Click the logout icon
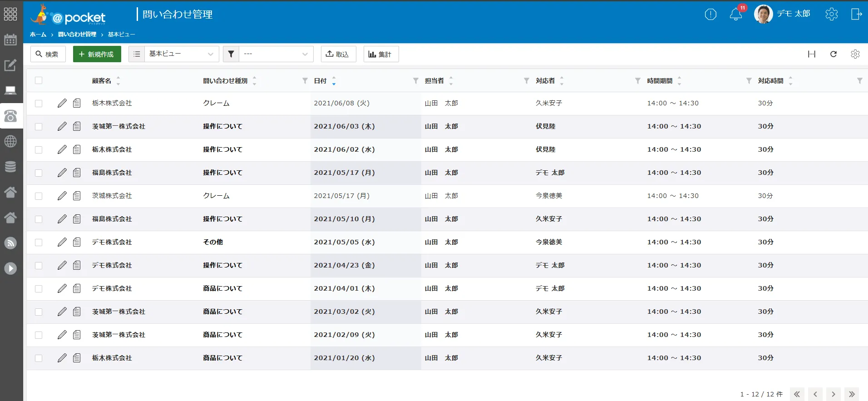This screenshot has width=868, height=401. (x=856, y=14)
